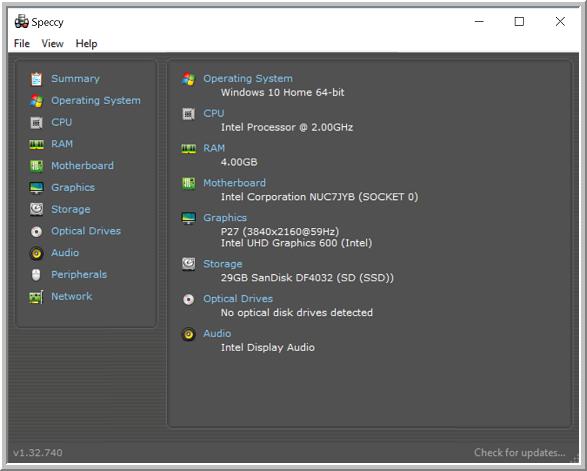
Task: Click the Operating System Windows flag icon in sidebar
Action: click(x=36, y=101)
